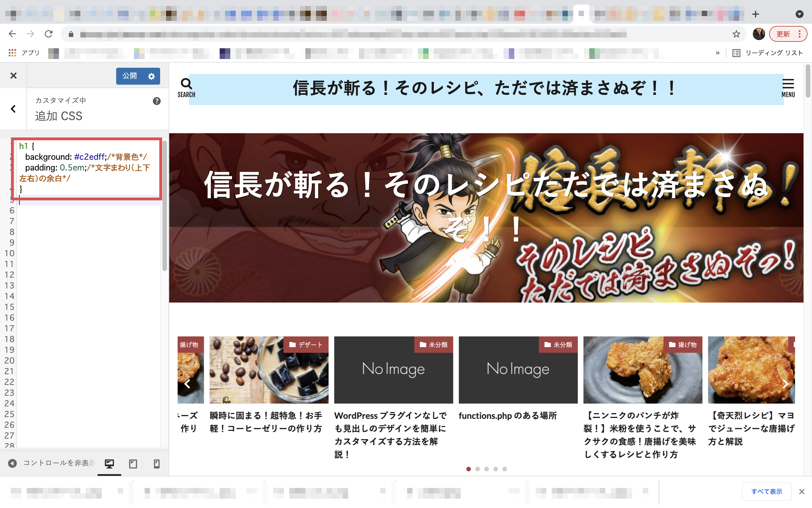Open the 未分類 label on WordPress post

pos(434,344)
